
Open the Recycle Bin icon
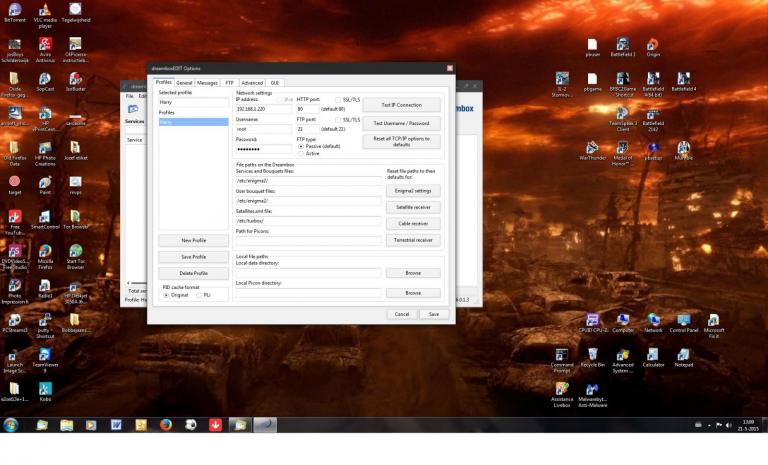(592, 354)
